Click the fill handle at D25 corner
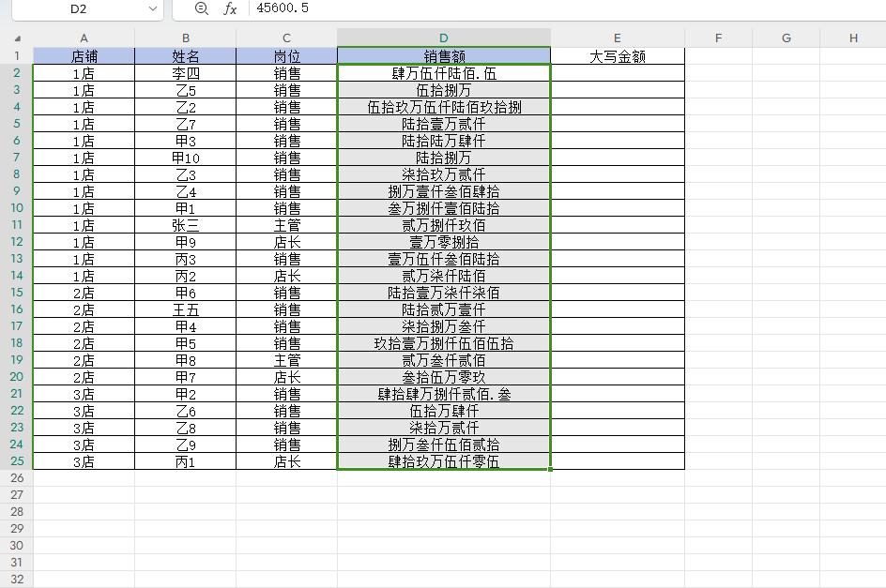This screenshot has width=886, height=588. coord(550,469)
